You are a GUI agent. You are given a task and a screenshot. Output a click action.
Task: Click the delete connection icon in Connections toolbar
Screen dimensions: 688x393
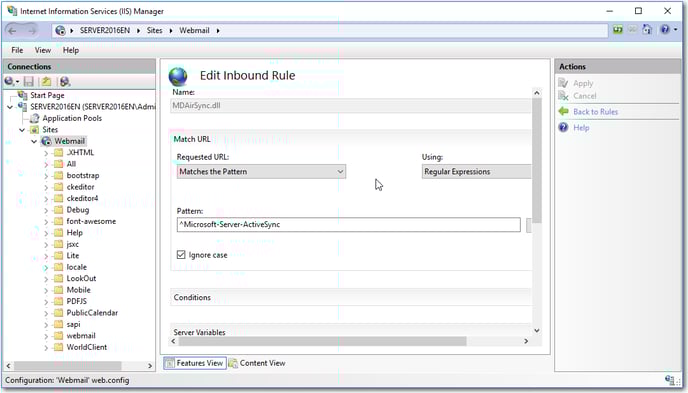(65, 81)
